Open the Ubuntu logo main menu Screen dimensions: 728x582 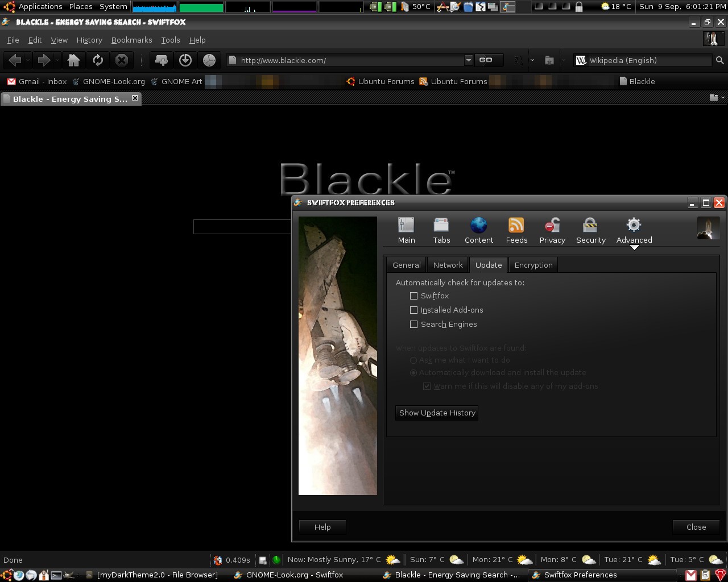[x=8, y=7]
